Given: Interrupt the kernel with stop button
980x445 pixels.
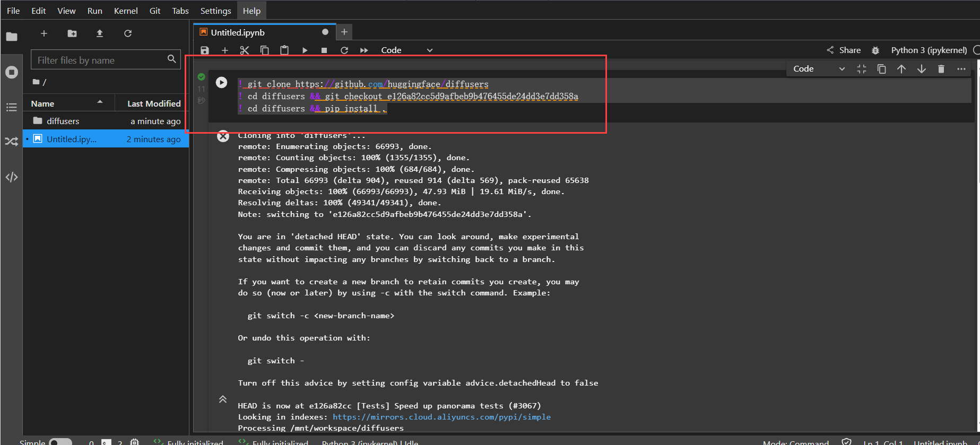Looking at the screenshot, I should (324, 50).
